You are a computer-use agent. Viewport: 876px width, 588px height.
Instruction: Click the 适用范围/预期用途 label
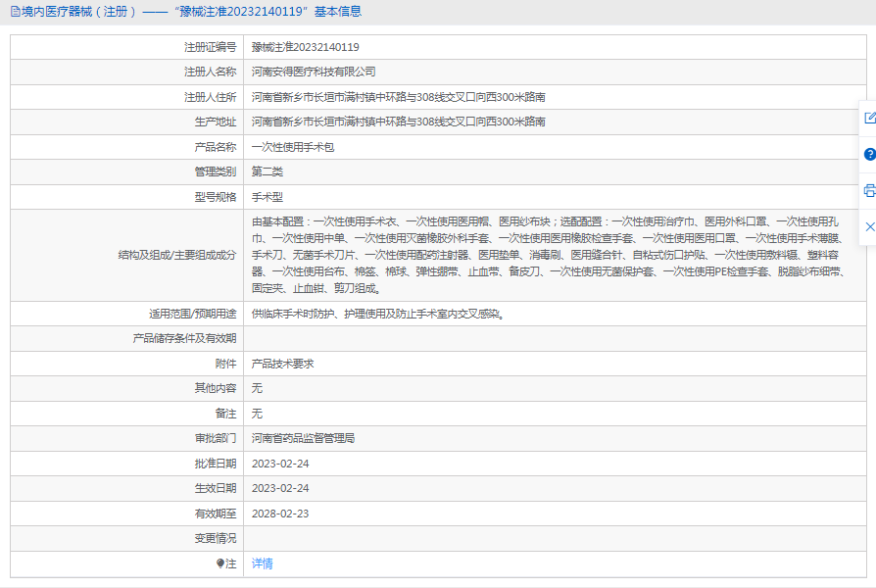[192, 314]
